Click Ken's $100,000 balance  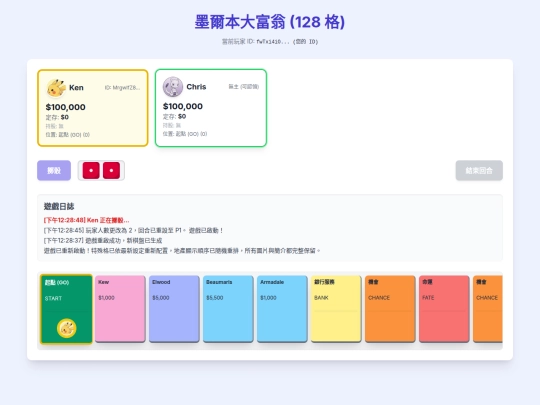tap(65, 107)
